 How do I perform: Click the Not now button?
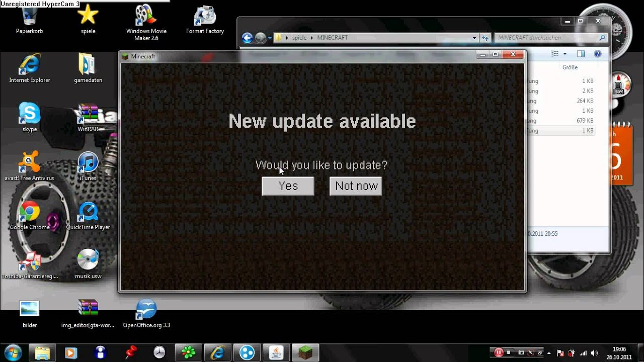[356, 186]
